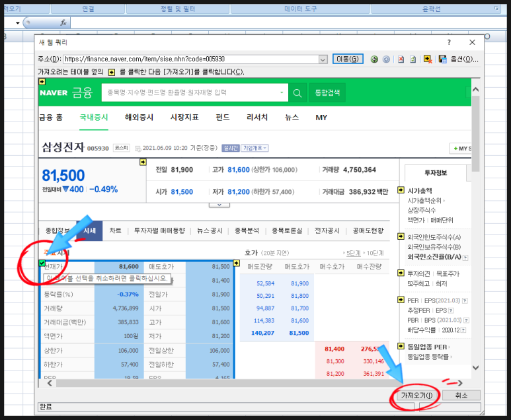Switch to the 투자자별 매매동향 tab

tap(160, 231)
